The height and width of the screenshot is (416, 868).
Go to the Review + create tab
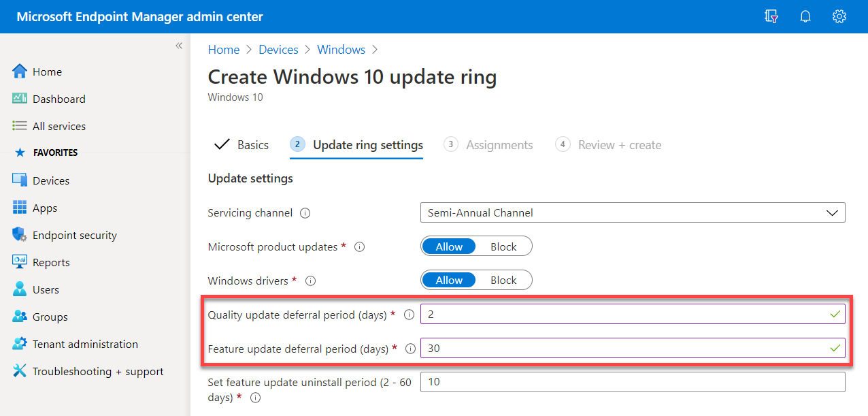point(608,145)
